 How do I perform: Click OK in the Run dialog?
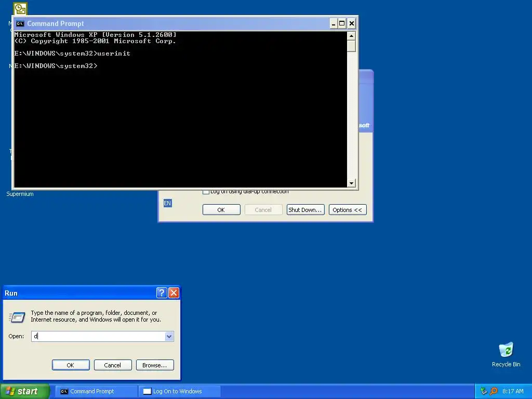(x=71, y=365)
